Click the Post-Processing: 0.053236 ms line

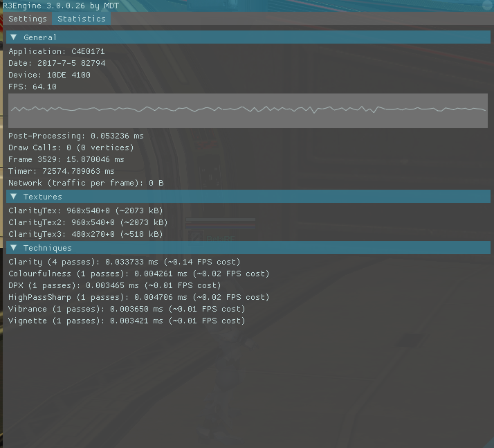point(76,136)
